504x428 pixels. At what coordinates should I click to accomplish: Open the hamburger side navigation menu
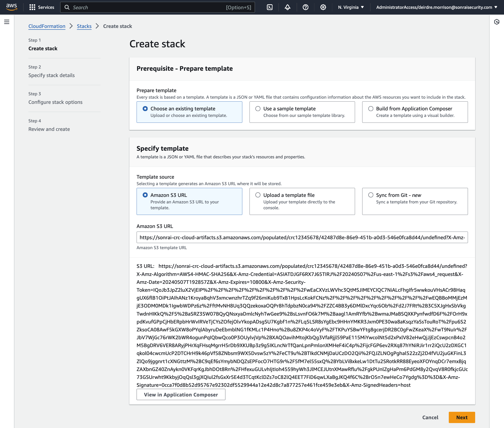pos(7,22)
